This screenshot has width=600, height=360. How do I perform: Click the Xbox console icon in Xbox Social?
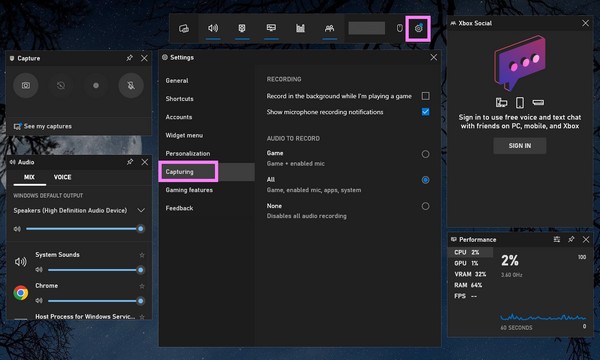pyautogui.click(x=538, y=102)
